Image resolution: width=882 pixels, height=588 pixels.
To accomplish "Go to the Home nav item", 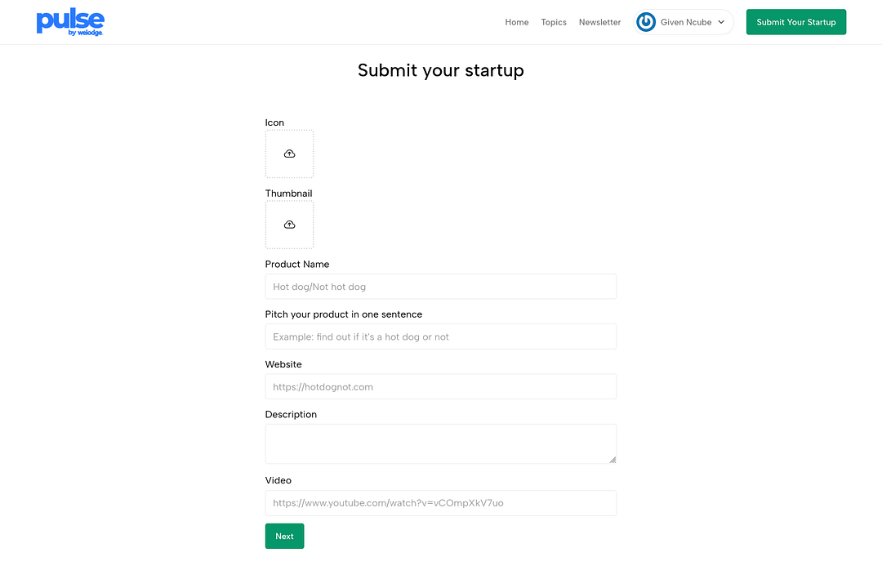I will click(x=516, y=22).
